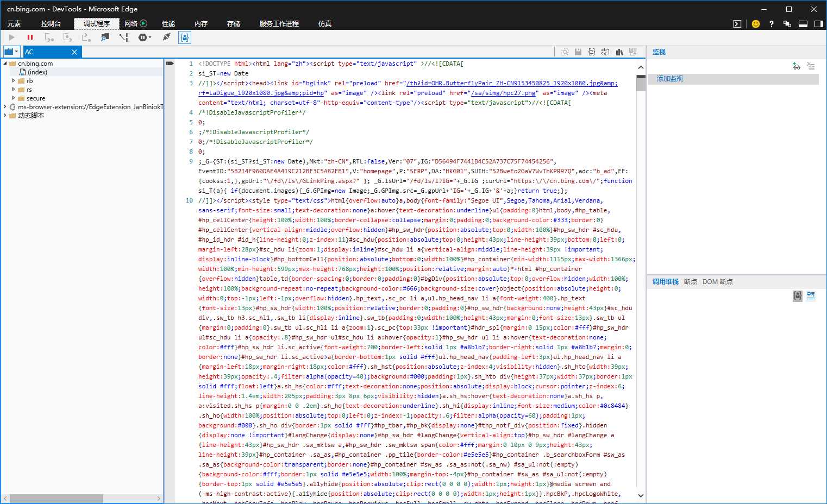Image resolution: width=827 pixels, height=504 pixels.
Task: Toggle pretty print braces icon
Action: click(x=592, y=52)
